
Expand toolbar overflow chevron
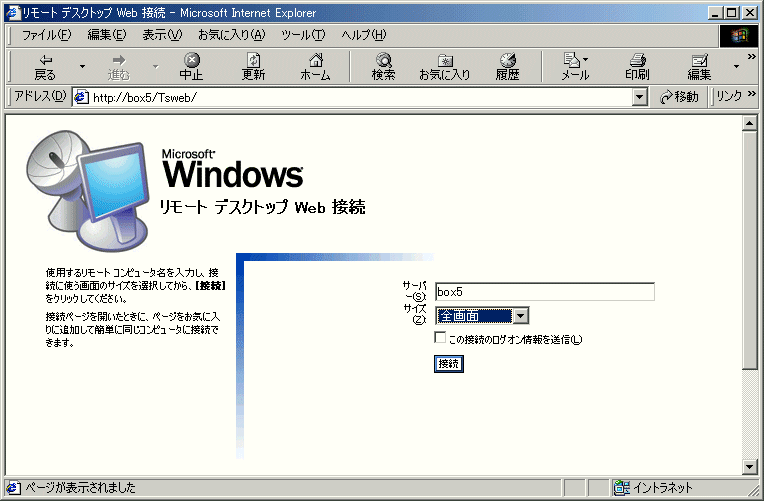751,57
